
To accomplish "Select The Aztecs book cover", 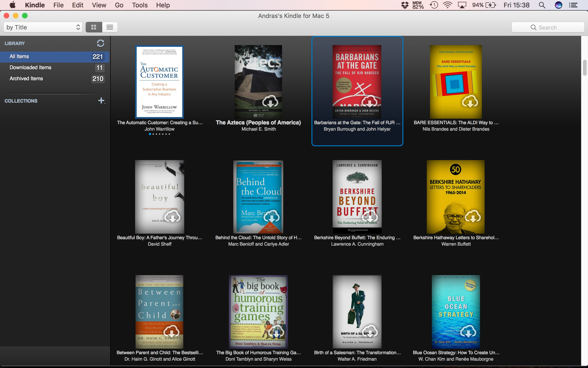I will pyautogui.click(x=258, y=82).
